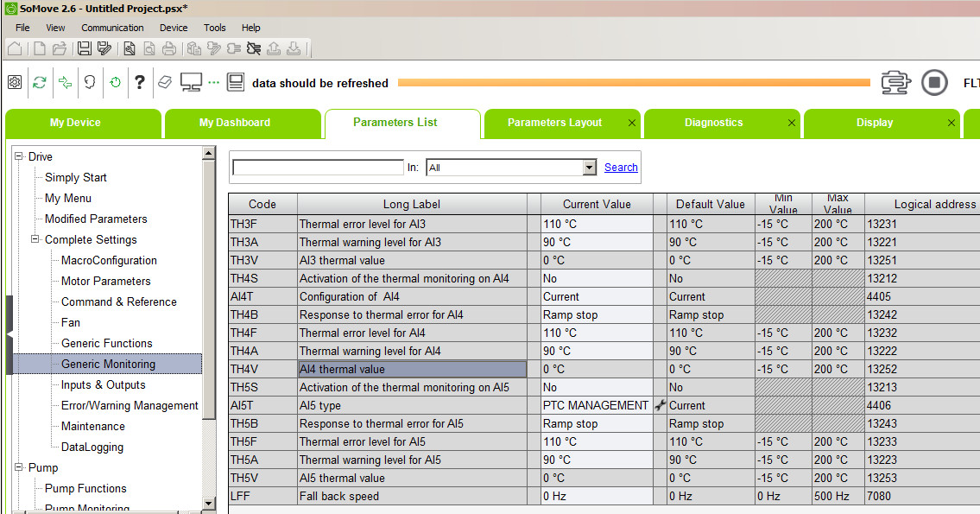Image resolution: width=980 pixels, height=514 pixels.
Task: Click the 'Fall back speed' label cell
Action: click(x=412, y=496)
